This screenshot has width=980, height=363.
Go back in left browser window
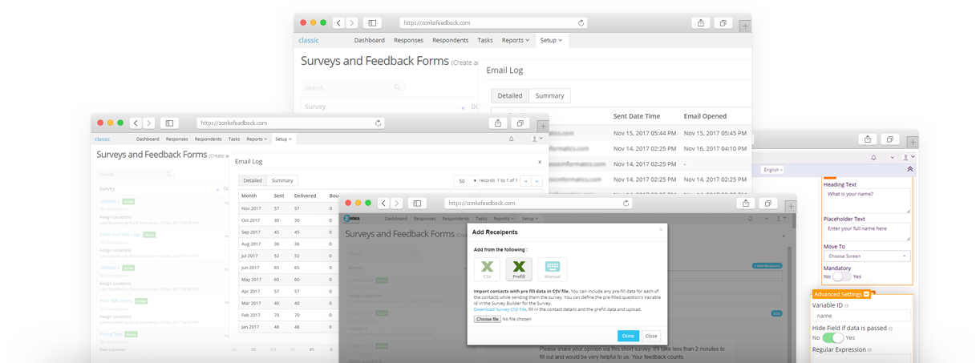click(x=136, y=123)
